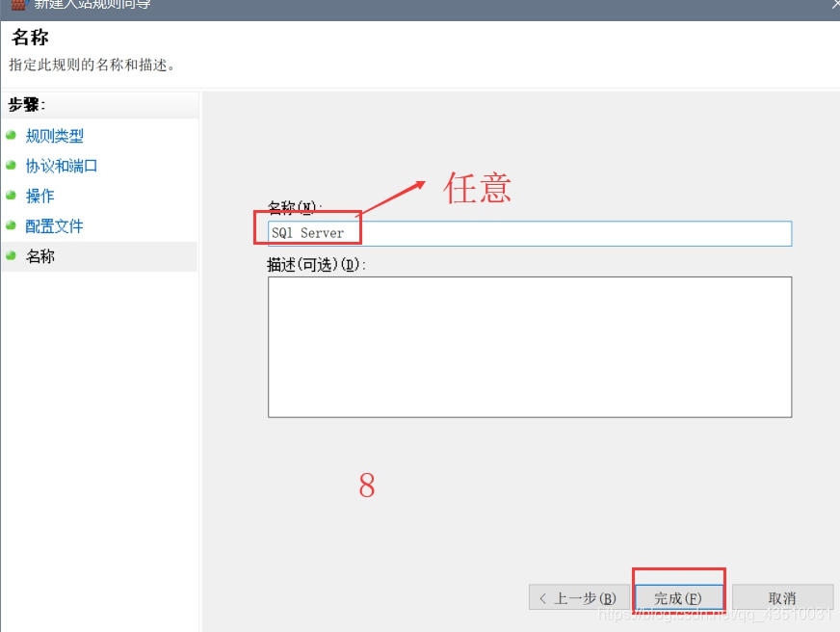
Task: Go back with 上一步(B) button
Action: [x=579, y=597]
